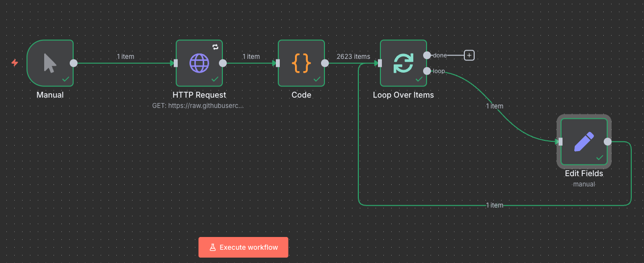Click the "HTTP Request" node label

[x=199, y=95]
